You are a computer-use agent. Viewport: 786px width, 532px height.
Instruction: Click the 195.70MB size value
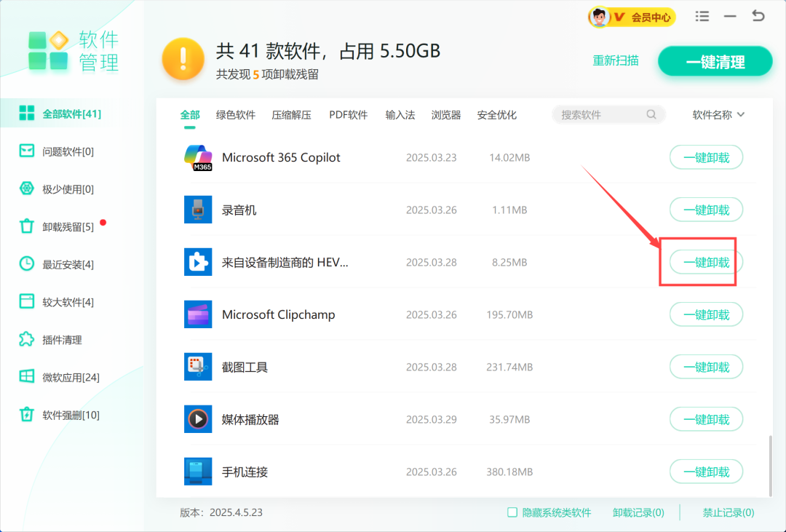(509, 315)
